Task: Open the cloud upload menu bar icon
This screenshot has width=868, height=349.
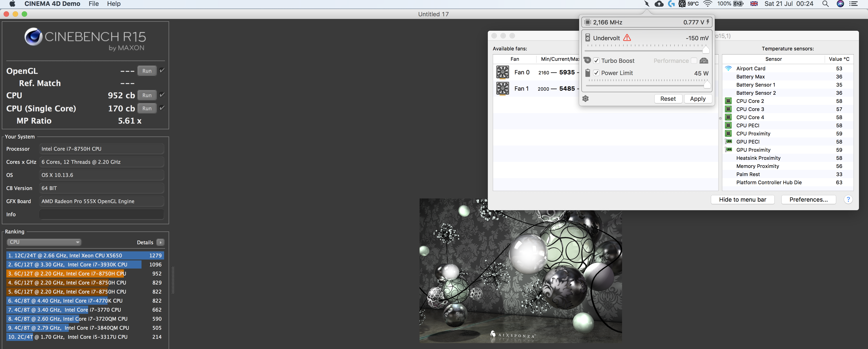Action: pyautogui.click(x=659, y=4)
